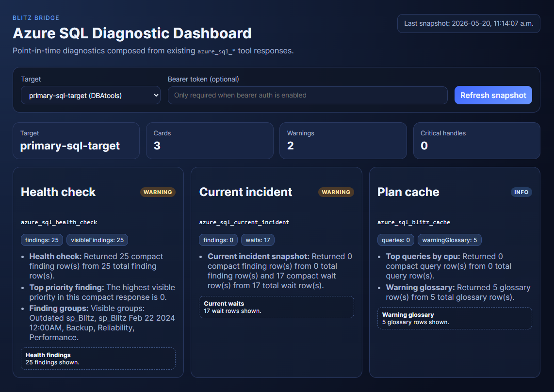Click the WARNING badge on Health check
Screen dimensions: 554x392
coord(158,192)
